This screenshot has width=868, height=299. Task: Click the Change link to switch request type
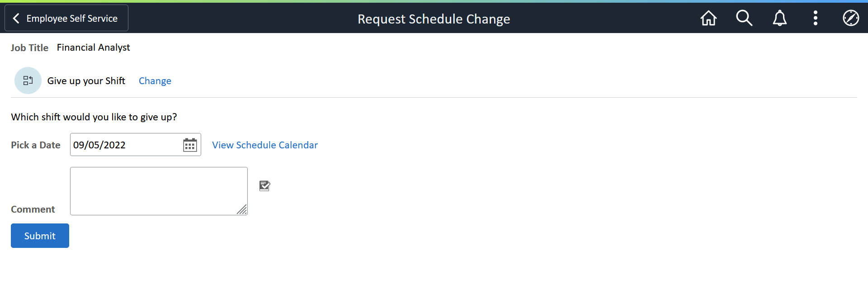click(x=155, y=81)
